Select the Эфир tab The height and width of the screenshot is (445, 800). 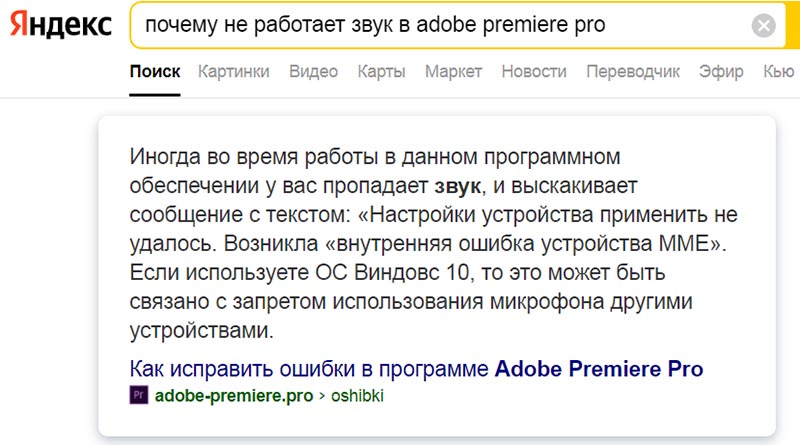pos(721,71)
